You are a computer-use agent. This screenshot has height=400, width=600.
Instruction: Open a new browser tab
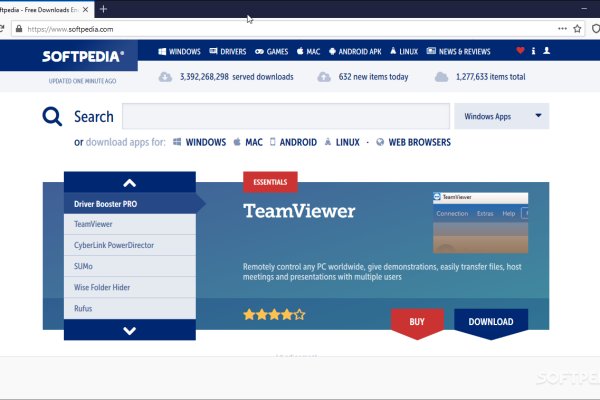[103, 9]
